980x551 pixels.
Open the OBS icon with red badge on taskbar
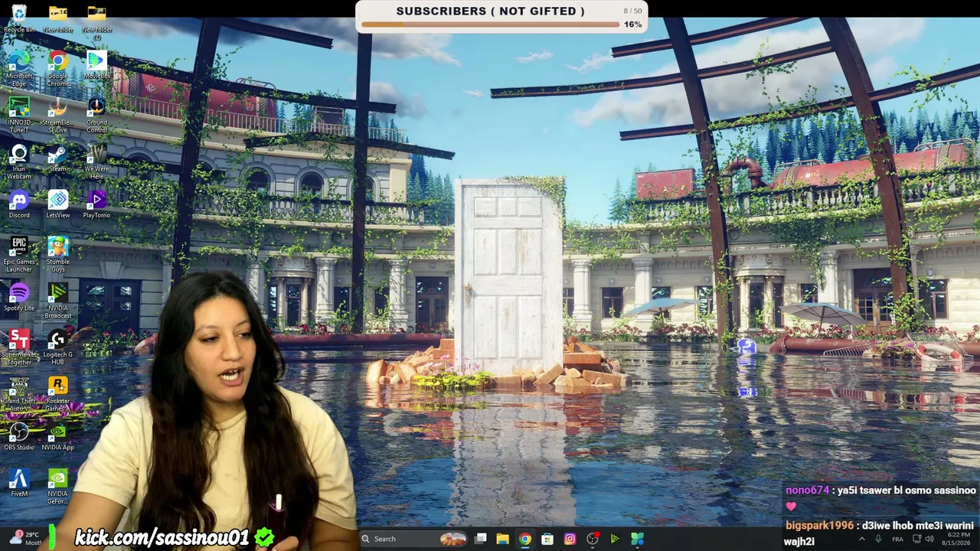pos(593,539)
